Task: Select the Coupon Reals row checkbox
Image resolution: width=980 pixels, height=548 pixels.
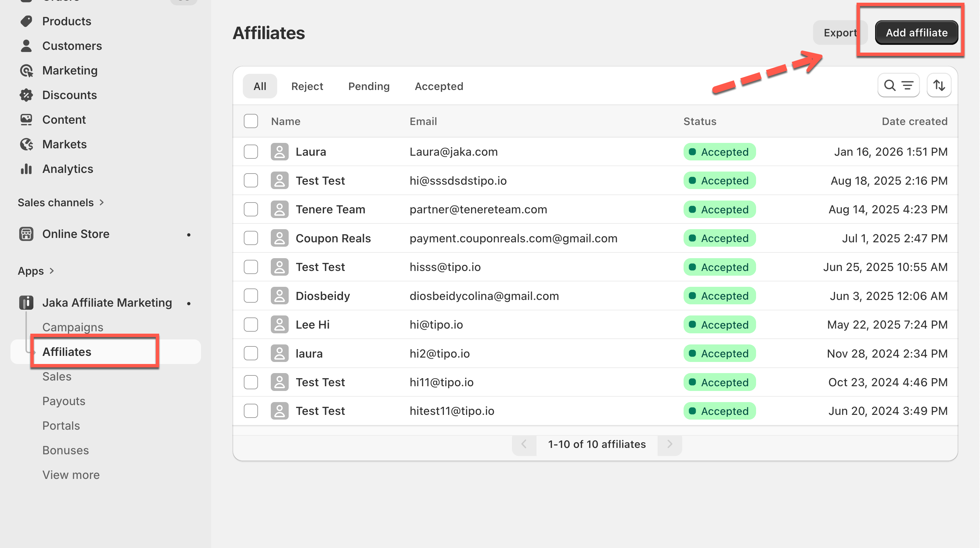Action: coord(251,238)
